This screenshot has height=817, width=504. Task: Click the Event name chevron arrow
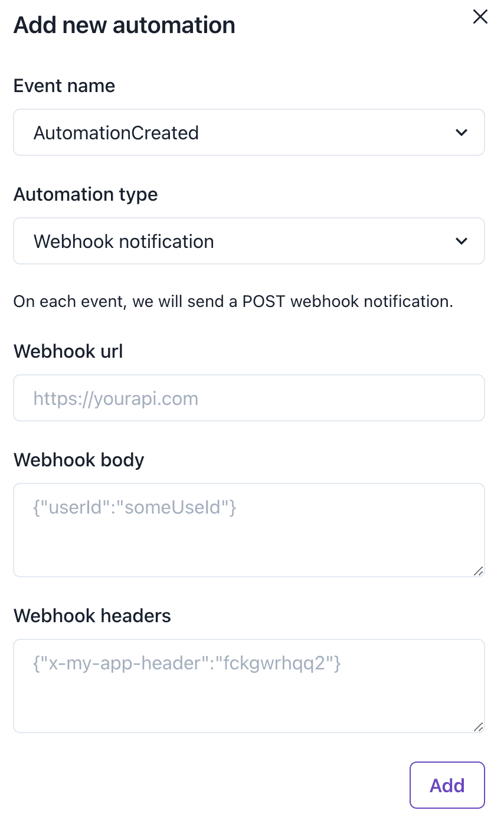click(x=462, y=133)
